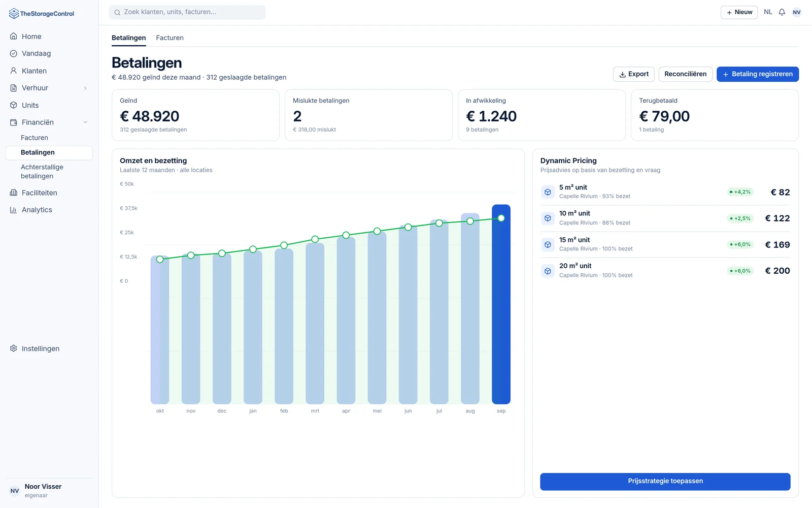Switch to the Facturen tab
The image size is (812, 508).
pos(170,38)
